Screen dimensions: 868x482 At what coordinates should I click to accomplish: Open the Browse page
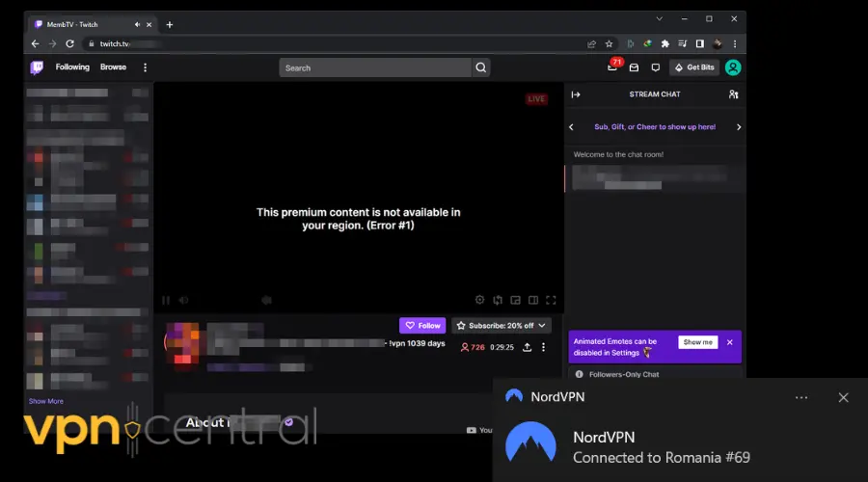click(113, 67)
